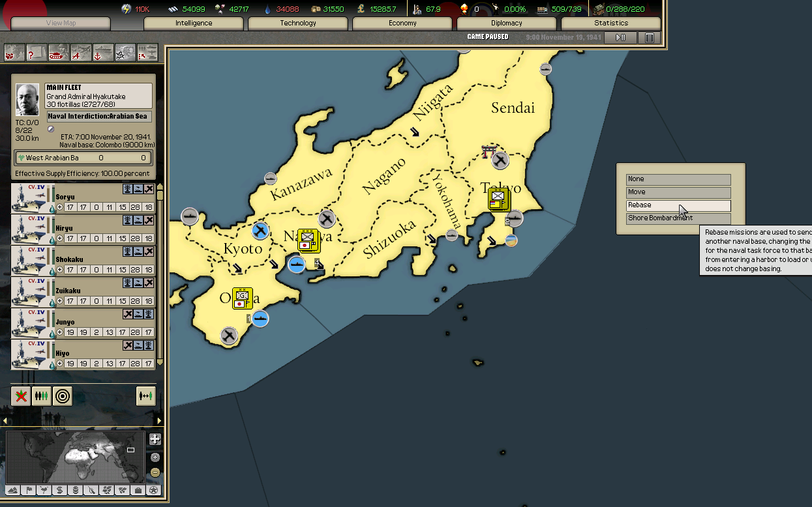Image resolution: width=812 pixels, height=507 pixels.
Task: Zoom in with the minimap plus button
Action: coord(155,439)
